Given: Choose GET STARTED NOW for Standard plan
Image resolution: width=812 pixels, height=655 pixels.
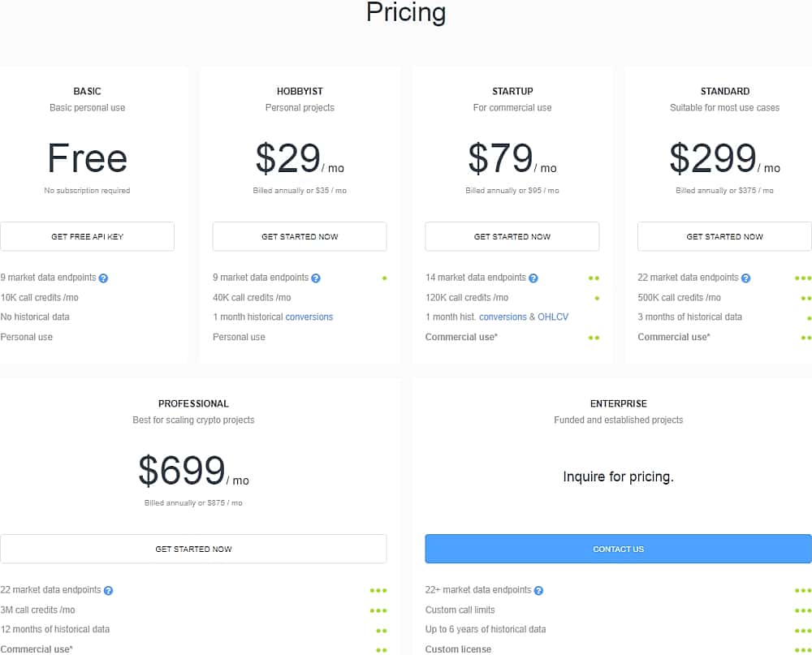Looking at the screenshot, I should point(724,237).
